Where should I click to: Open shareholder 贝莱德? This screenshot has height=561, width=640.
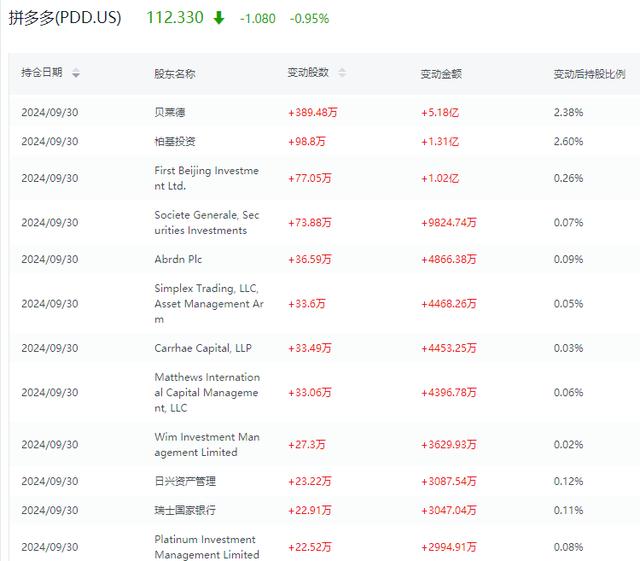170,112
